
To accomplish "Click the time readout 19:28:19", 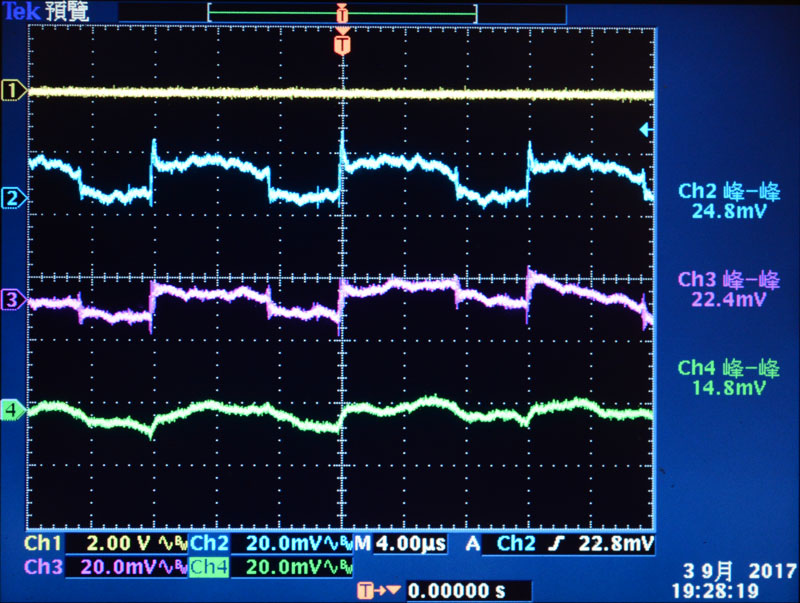I will click(x=715, y=591).
